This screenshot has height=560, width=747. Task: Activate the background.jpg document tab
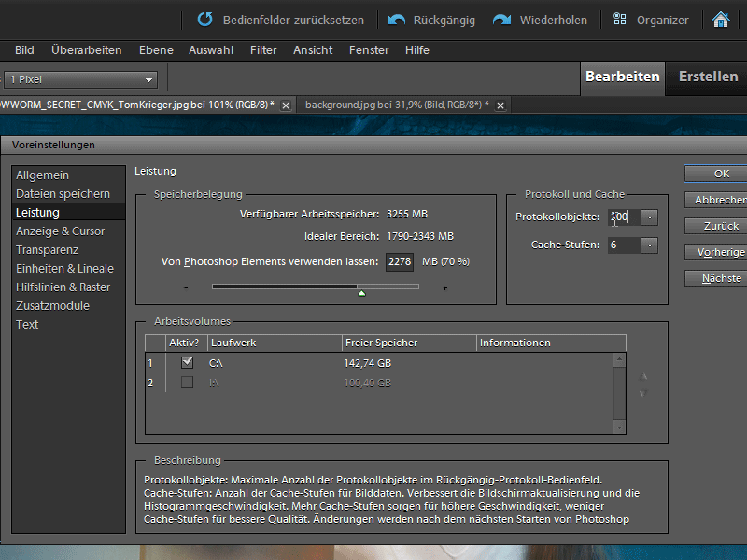397,105
